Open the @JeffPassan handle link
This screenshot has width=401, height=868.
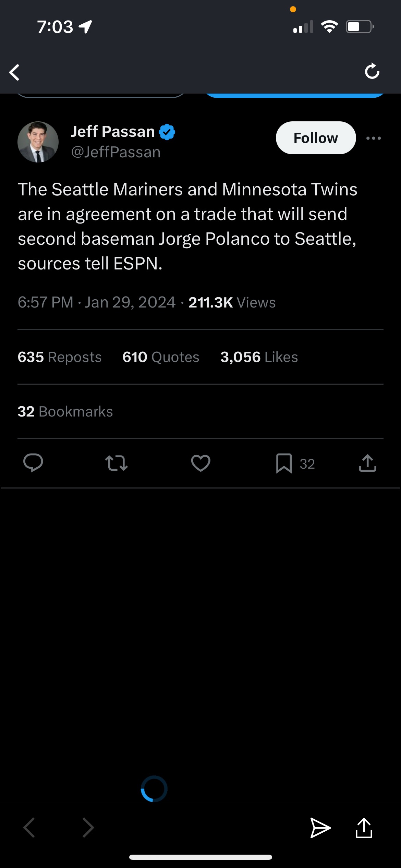[116, 152]
